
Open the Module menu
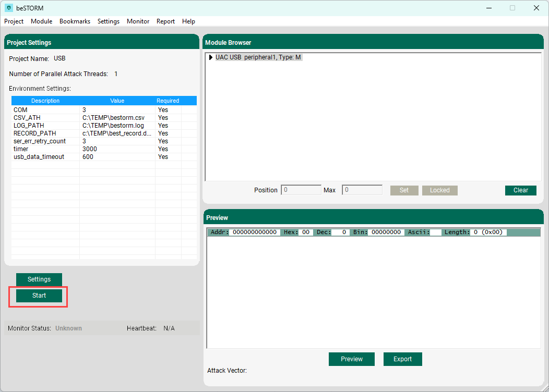pyautogui.click(x=42, y=21)
